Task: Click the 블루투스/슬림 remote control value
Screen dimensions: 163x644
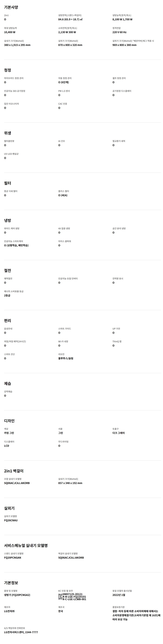Action: pos(66,358)
